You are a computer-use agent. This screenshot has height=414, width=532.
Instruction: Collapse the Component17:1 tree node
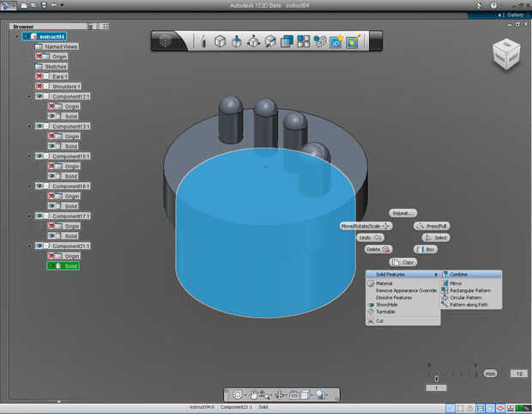(30, 216)
